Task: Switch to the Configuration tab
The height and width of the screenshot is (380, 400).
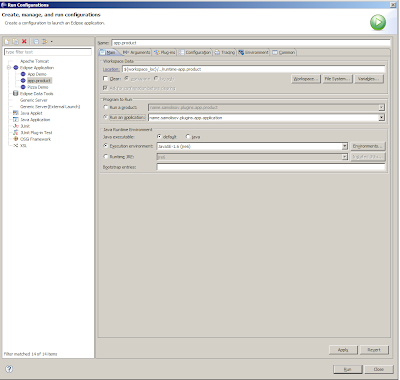Action: (x=195, y=52)
